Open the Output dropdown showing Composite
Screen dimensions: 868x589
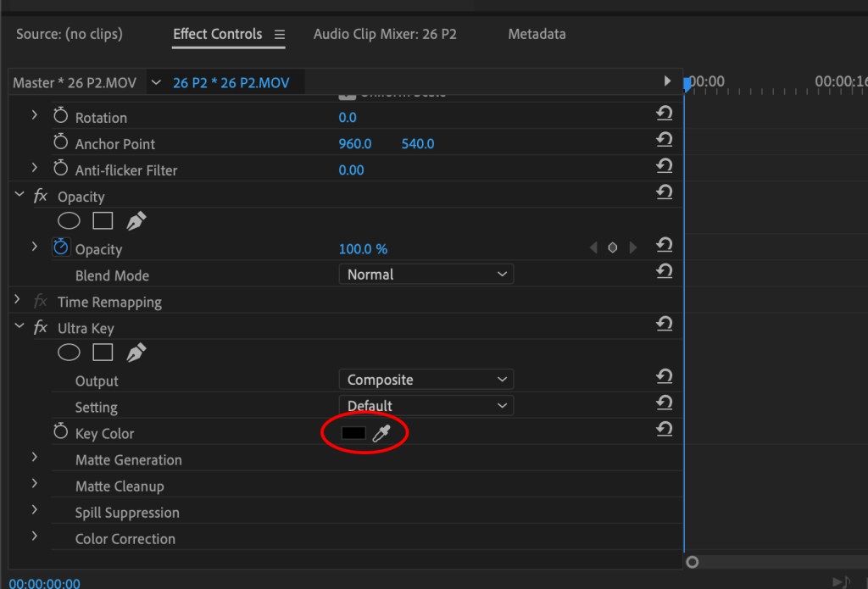tap(426, 379)
